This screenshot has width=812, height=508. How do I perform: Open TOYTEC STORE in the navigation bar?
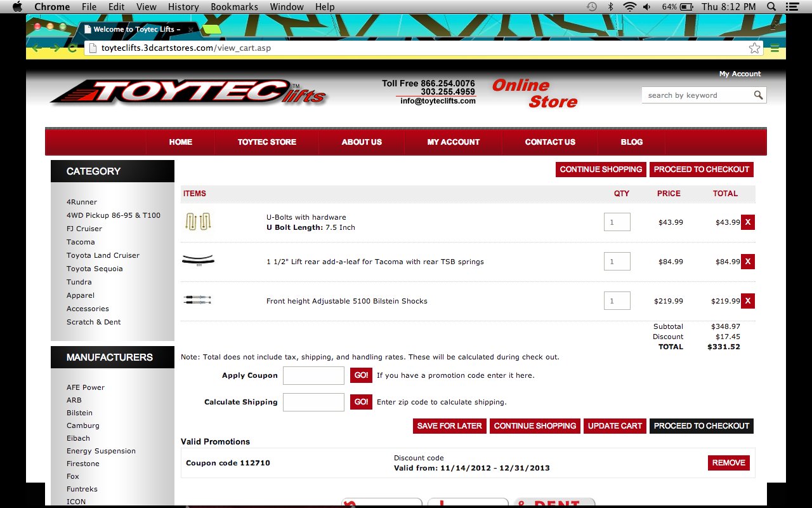(267, 142)
